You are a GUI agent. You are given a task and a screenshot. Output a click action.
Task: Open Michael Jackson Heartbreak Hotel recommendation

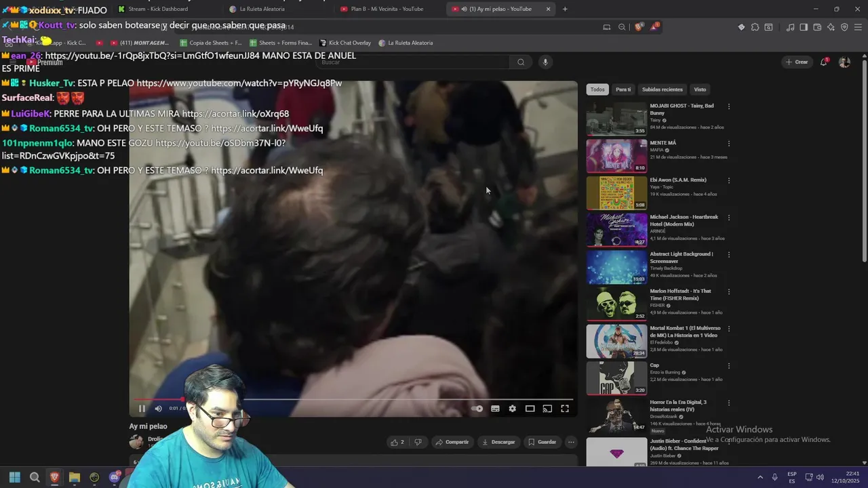(x=616, y=230)
